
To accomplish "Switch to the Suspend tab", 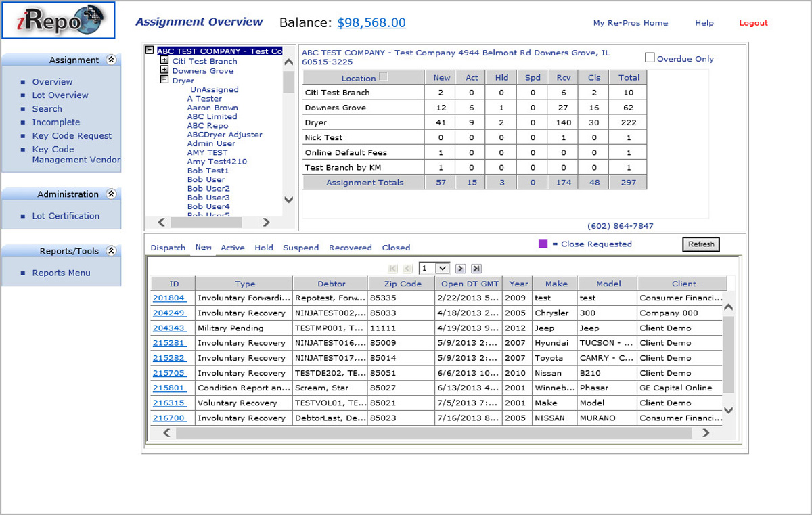I will (x=301, y=248).
